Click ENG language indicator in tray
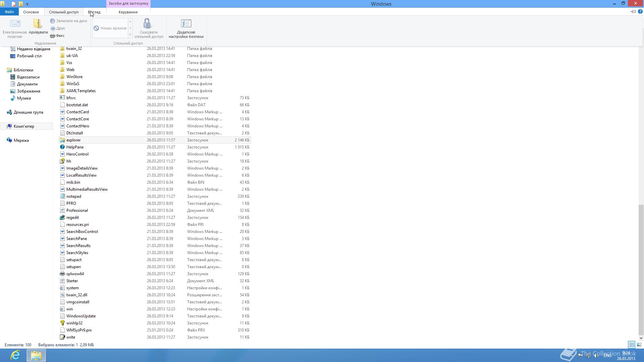Image resolution: width=644 pixels, height=362 pixels. point(607,355)
